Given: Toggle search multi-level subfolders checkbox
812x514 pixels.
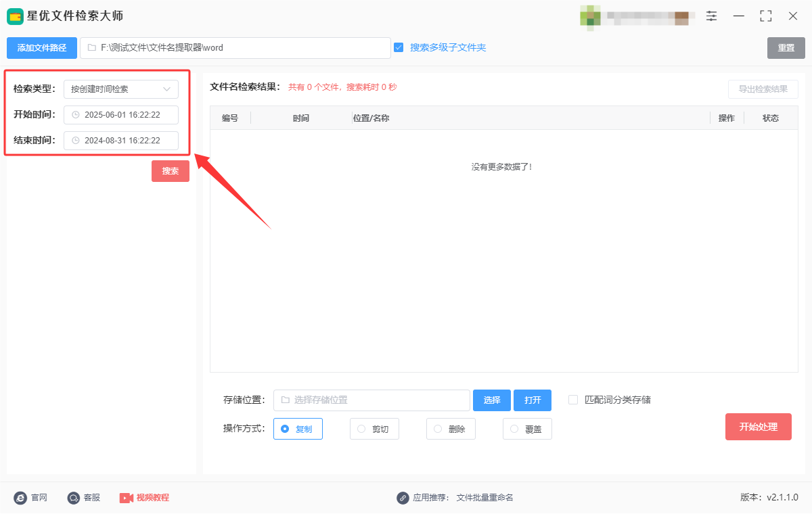Looking at the screenshot, I should tap(399, 47).
